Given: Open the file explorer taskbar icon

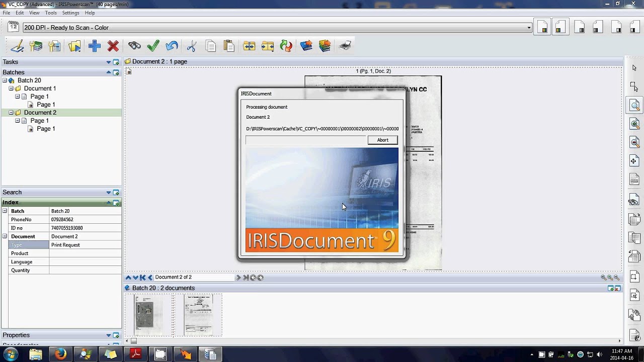Looking at the screenshot, I should tap(36, 354).
